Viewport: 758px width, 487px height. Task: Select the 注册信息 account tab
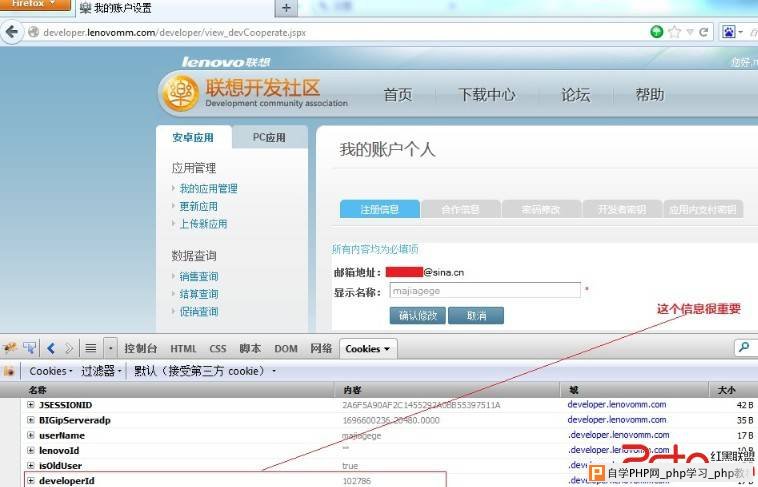point(379,209)
